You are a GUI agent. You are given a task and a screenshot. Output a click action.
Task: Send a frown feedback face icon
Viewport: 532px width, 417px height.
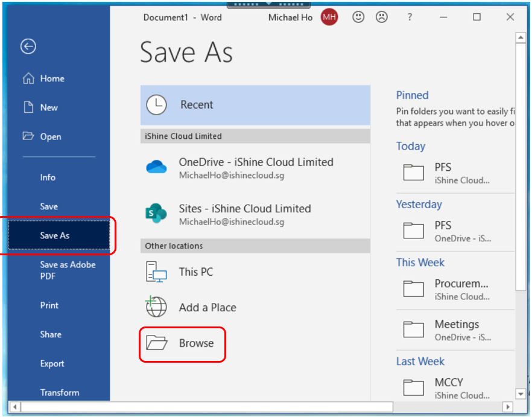[382, 17]
